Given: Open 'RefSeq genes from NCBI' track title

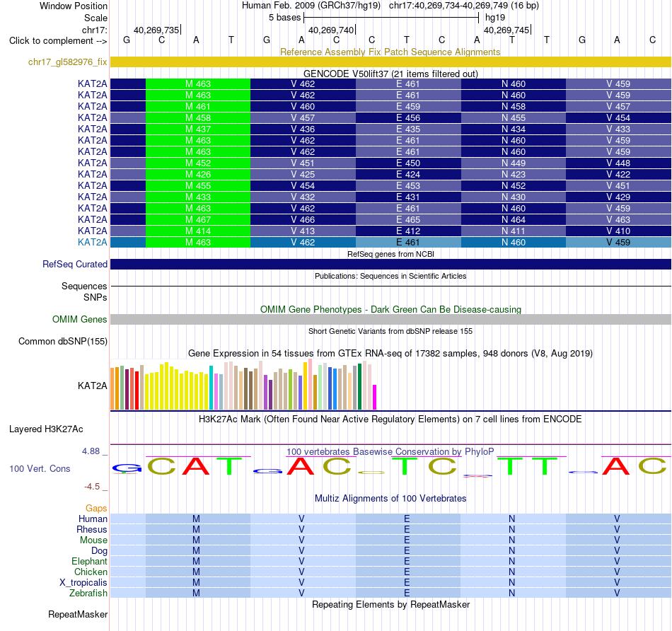Looking at the screenshot, I should pos(390,254).
